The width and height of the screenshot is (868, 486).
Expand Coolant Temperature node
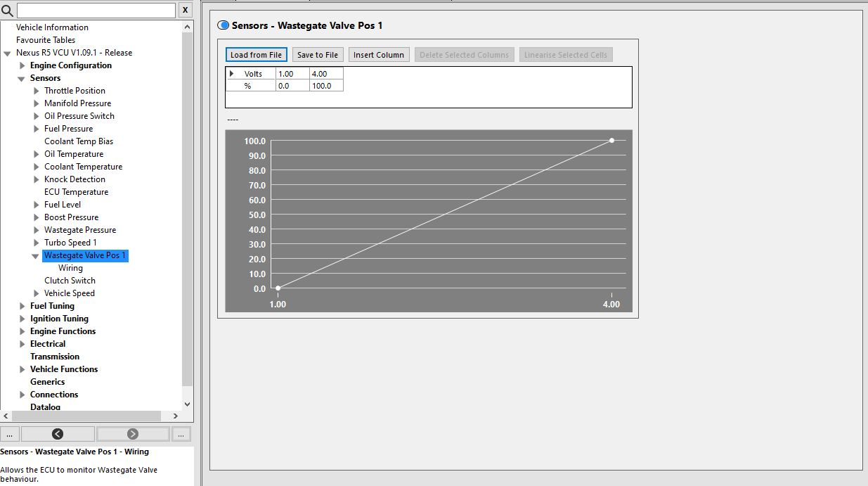[x=37, y=167]
